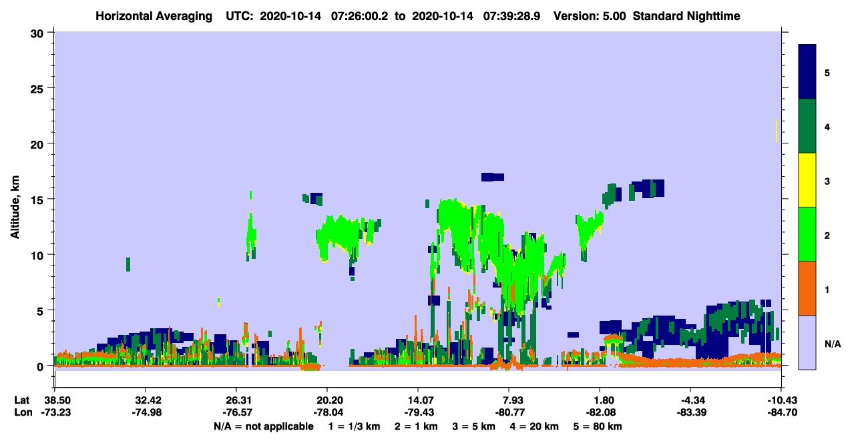This screenshot has width=868, height=445.
Task: Click legend text '2 = 1 km'
Action: (417, 426)
